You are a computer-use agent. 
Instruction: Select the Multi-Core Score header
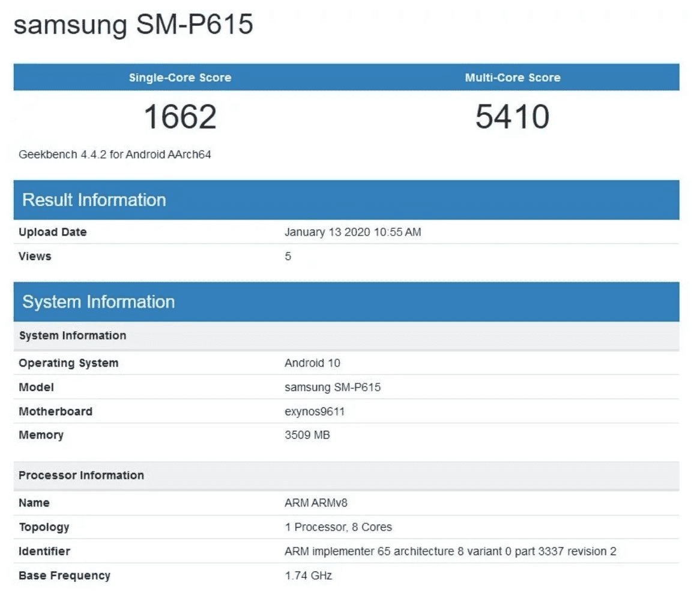[x=513, y=78]
